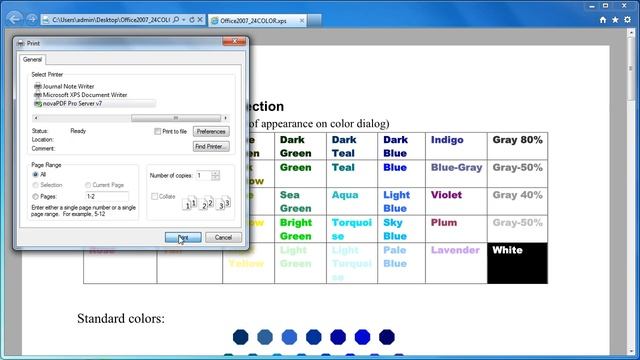Viewport: 640px width, 360px height.
Task: Click the refresh icon in address bar
Action: [192, 20]
